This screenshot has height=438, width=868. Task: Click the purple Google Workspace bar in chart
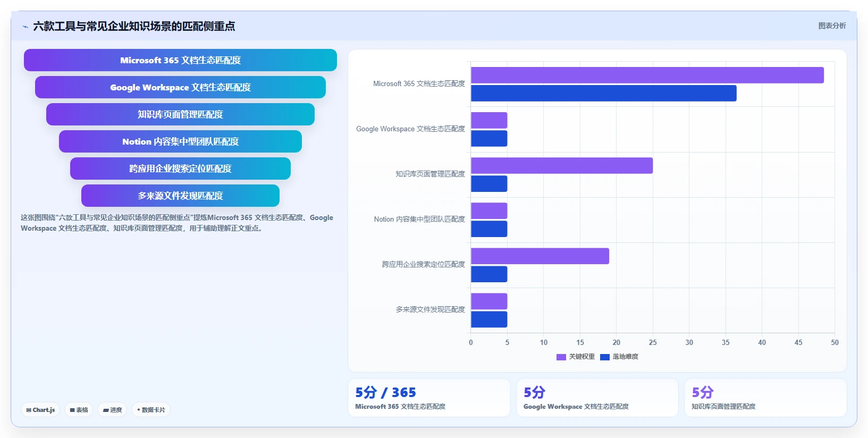click(489, 120)
